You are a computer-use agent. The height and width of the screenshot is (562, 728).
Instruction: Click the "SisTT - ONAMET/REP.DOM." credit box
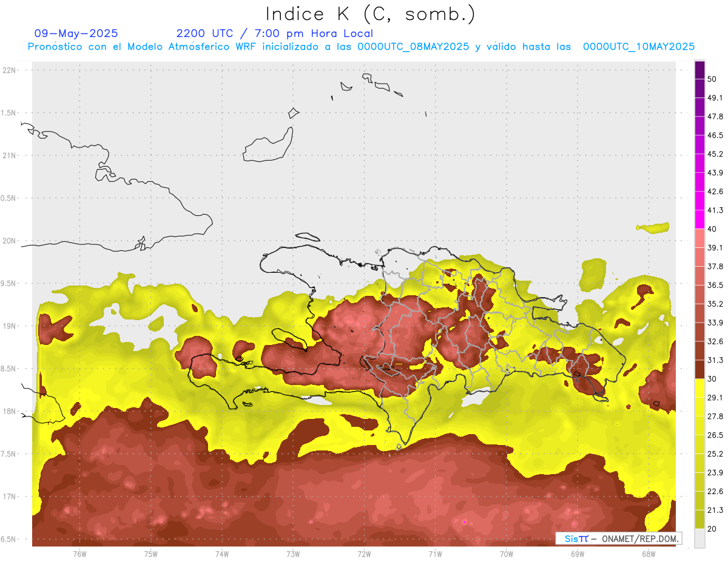[619, 538]
